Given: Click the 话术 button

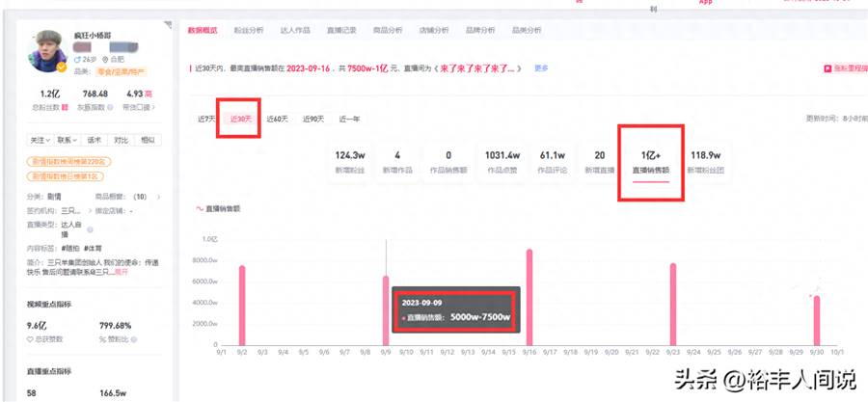Looking at the screenshot, I should click(95, 141).
